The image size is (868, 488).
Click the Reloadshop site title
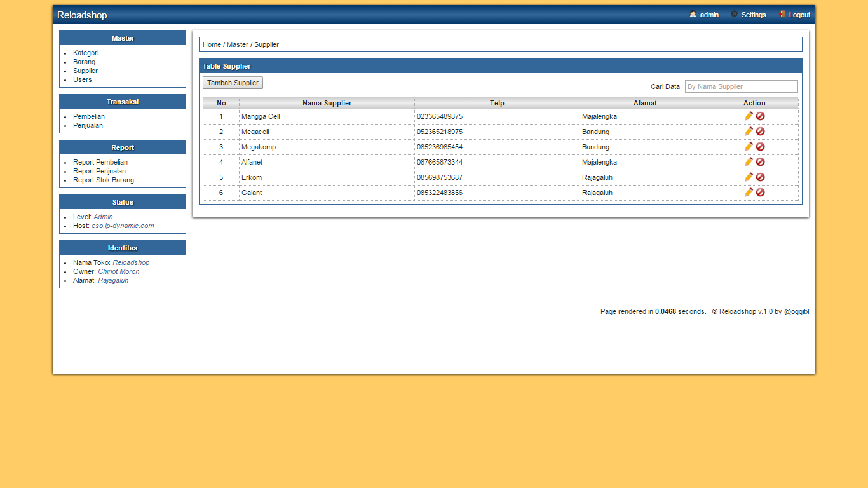[x=82, y=15]
